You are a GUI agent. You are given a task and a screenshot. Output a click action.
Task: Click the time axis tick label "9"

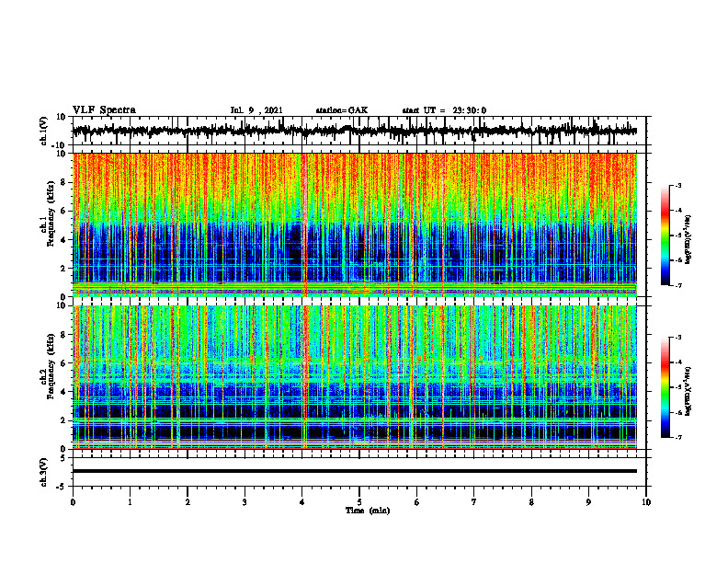click(x=588, y=502)
